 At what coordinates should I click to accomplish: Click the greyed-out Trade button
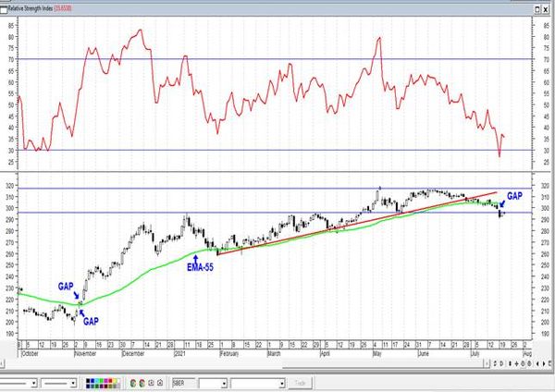tap(300, 383)
